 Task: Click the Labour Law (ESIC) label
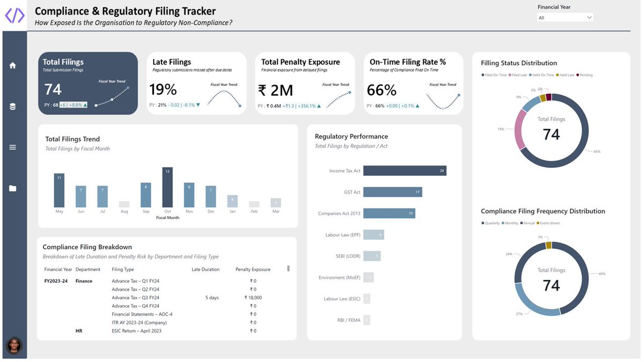click(342, 299)
